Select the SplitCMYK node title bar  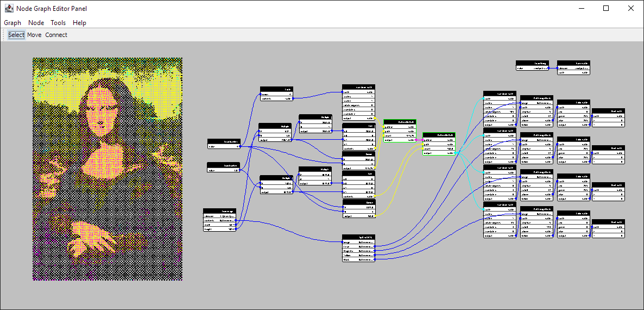358,237
